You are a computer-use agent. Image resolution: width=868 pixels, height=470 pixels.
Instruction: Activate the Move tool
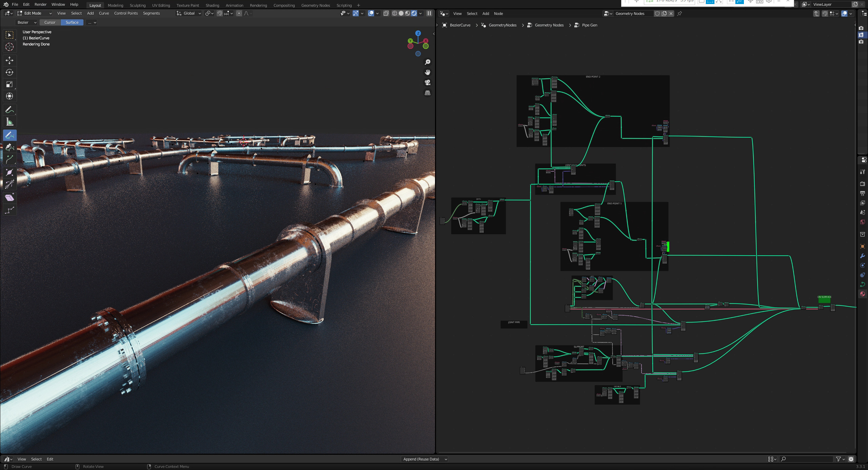click(9, 60)
